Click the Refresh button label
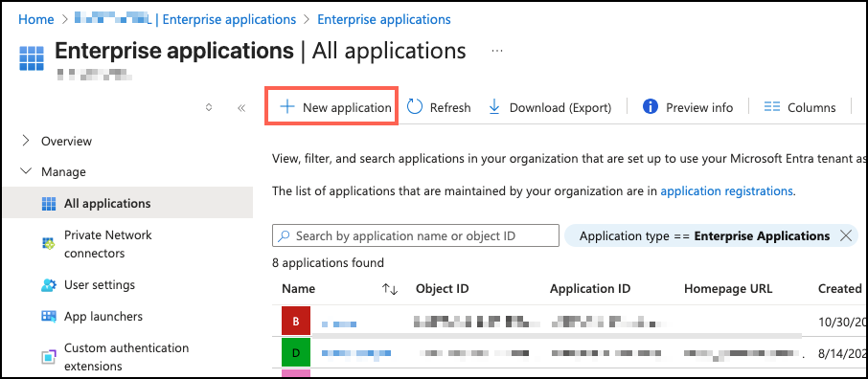Screen dimensions: 868x379 [x=450, y=107]
